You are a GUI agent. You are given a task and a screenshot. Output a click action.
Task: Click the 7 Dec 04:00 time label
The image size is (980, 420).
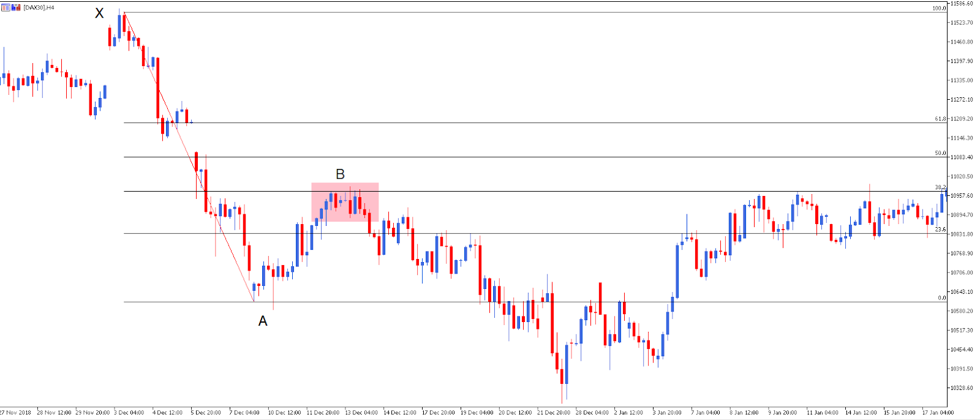pyautogui.click(x=244, y=413)
